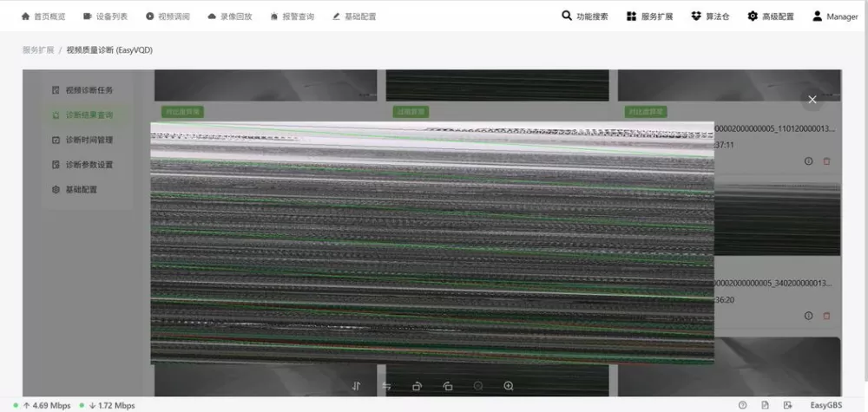Click the translate icon in status bar

(x=788, y=405)
